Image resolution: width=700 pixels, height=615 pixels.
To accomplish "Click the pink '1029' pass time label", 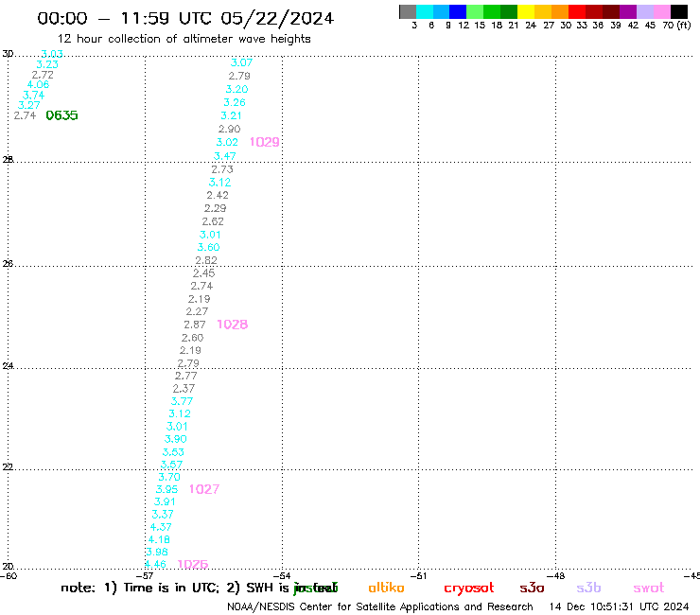I will [x=264, y=142].
